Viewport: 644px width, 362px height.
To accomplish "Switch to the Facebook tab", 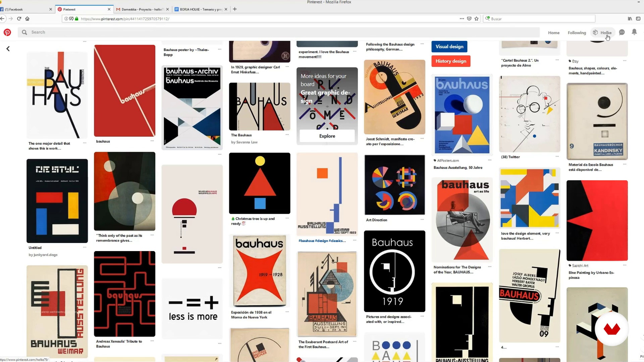I will click(x=25, y=9).
